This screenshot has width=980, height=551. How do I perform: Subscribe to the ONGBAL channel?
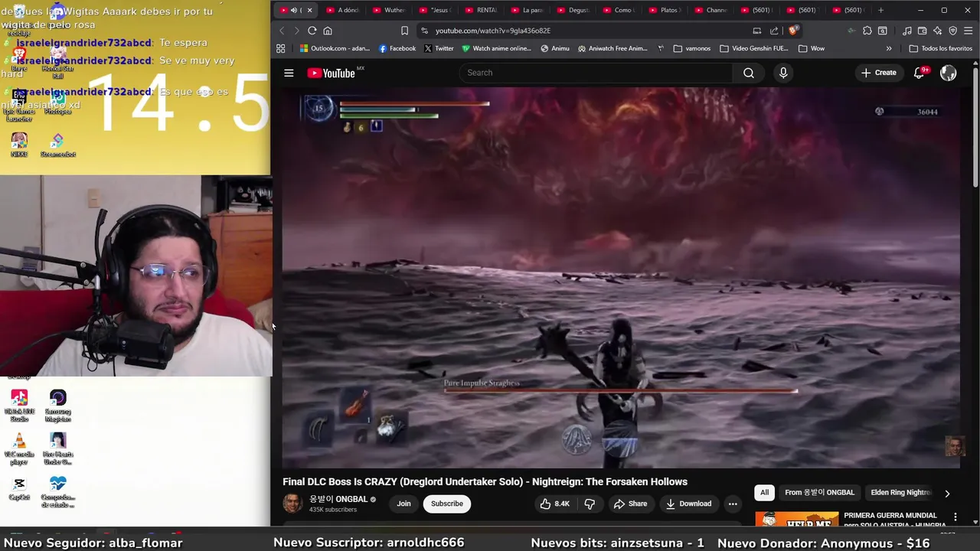446,504
